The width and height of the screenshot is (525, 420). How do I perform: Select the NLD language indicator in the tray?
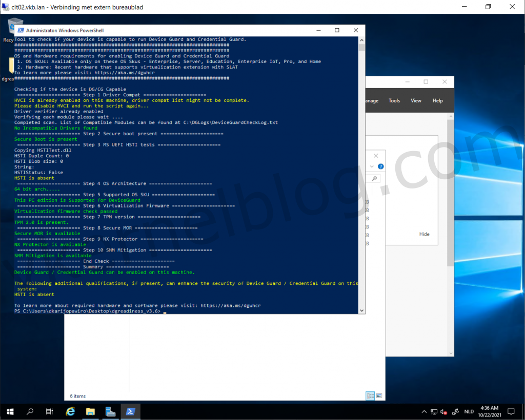[469, 411]
